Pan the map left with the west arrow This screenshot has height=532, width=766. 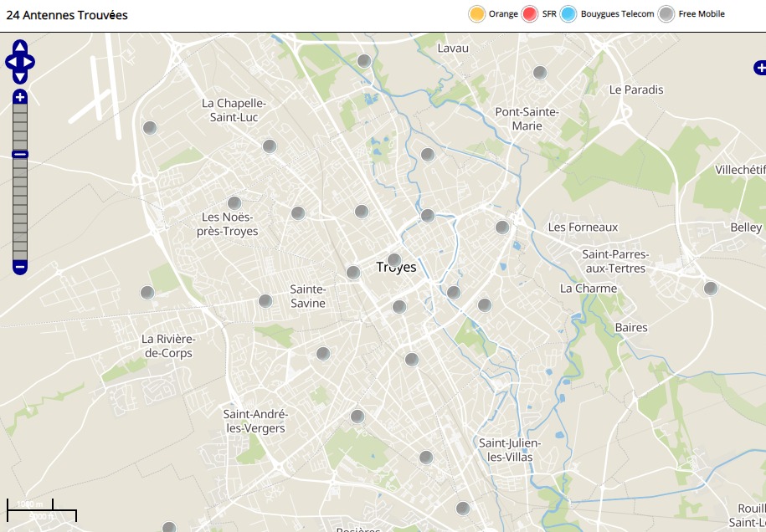10,62
